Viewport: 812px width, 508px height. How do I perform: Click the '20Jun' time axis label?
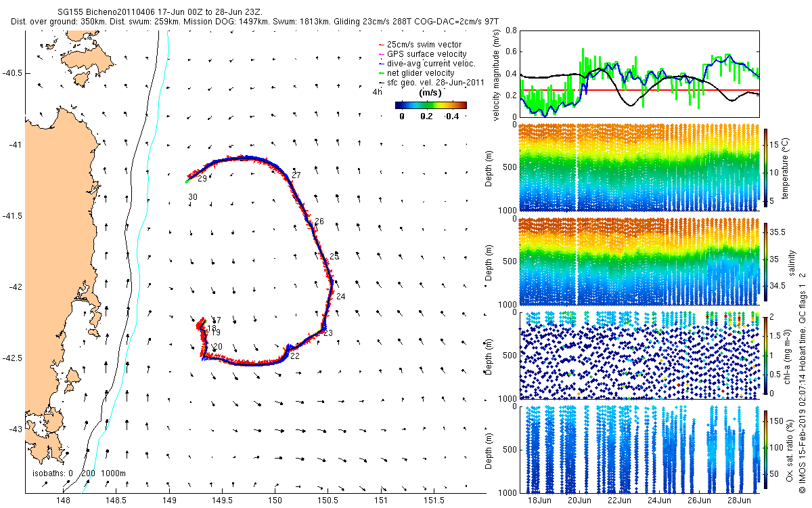pyautogui.click(x=580, y=501)
